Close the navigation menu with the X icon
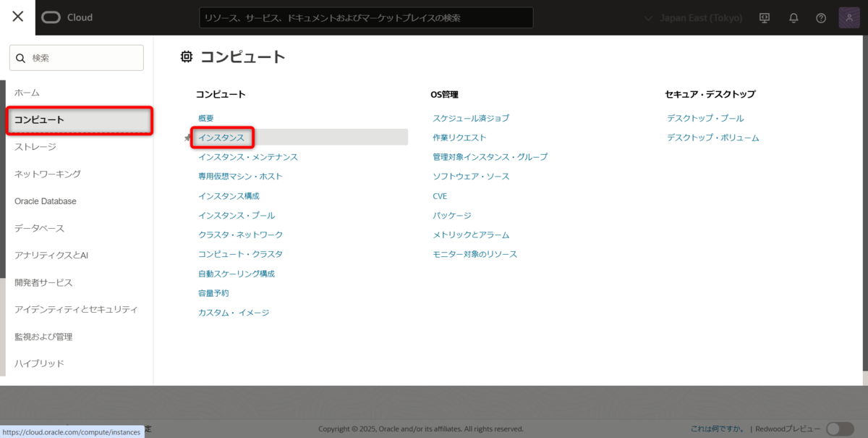 pos(18,17)
